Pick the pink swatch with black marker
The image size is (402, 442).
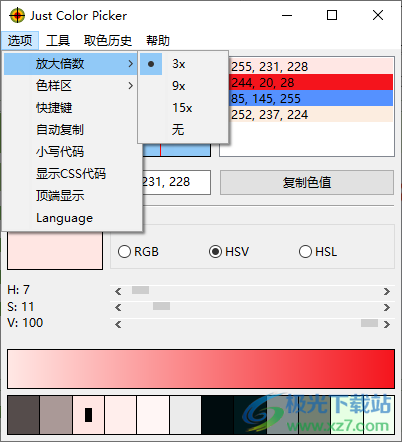pos(88,415)
